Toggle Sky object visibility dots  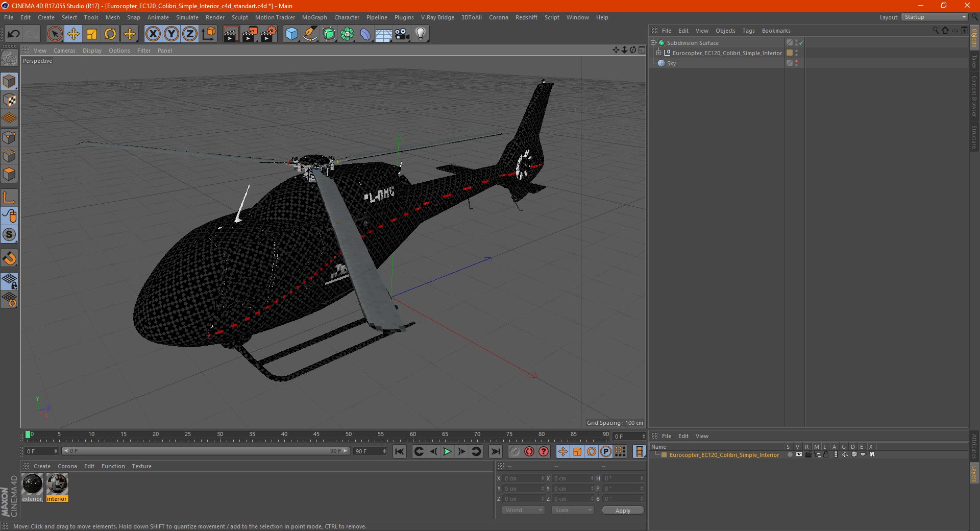point(796,63)
